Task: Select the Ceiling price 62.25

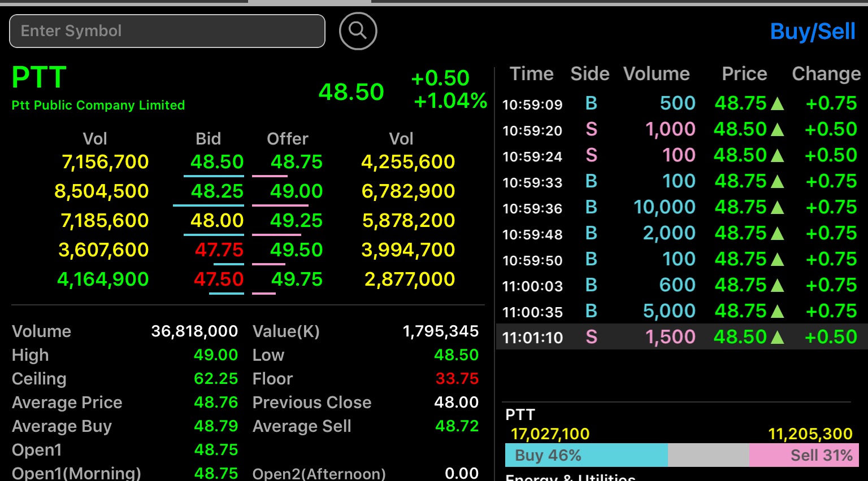Action: tap(216, 379)
